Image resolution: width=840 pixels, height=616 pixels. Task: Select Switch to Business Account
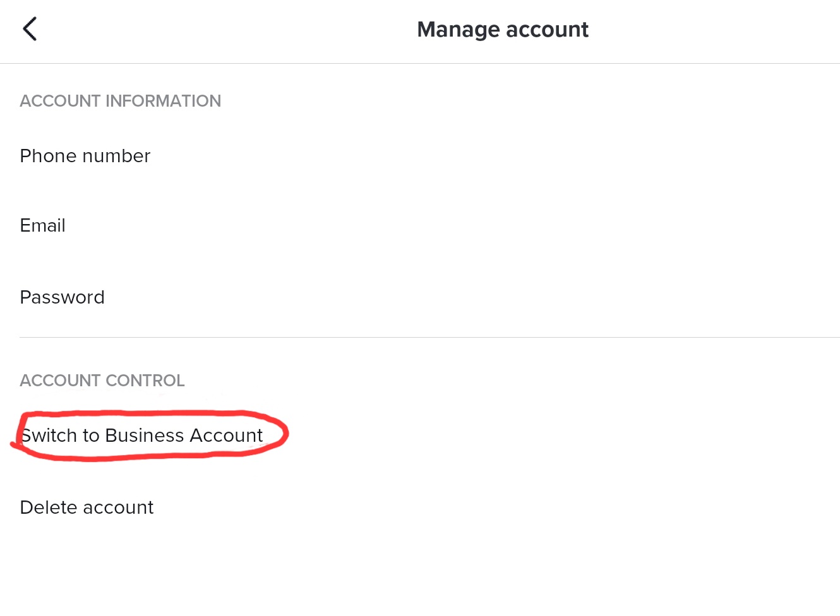[142, 435]
